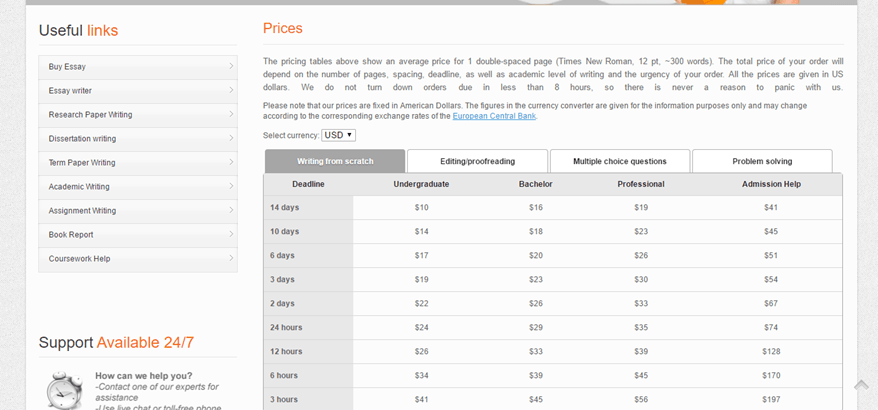Click the Professional column header
878x410 pixels.
[x=641, y=184]
